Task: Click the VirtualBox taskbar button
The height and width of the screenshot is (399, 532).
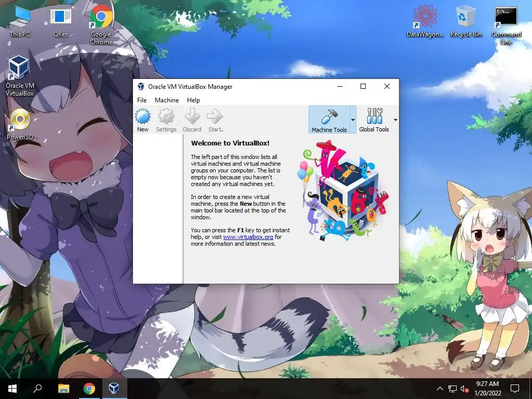Action: [x=114, y=389]
